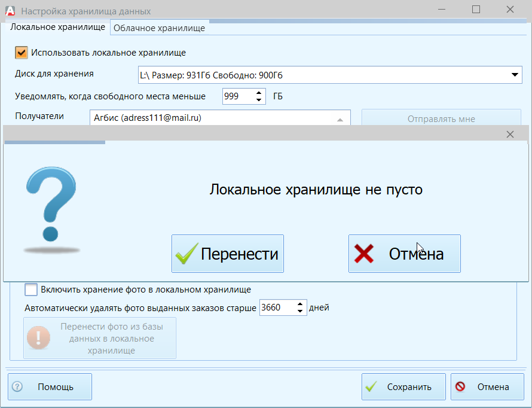Click the help question icon on Помощь
Viewport: 532px width, 408px height.
(x=17, y=386)
